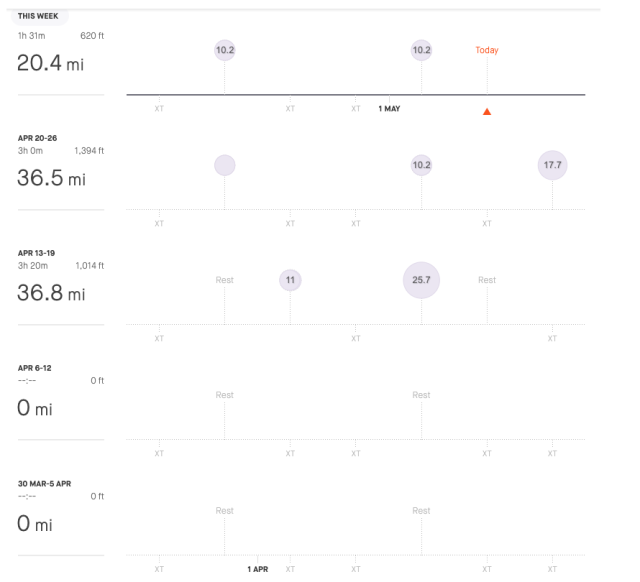The width and height of the screenshot is (640, 582).
Task: Click first XT marker in this week
Action: [x=159, y=109]
